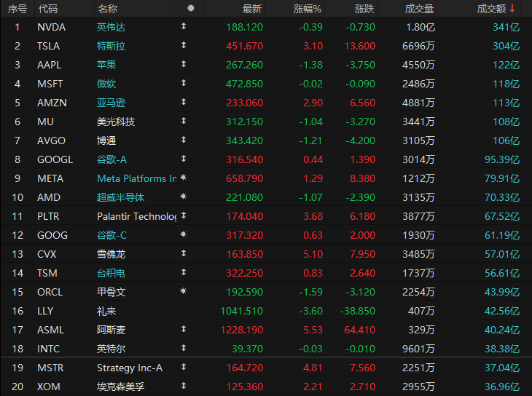Click the star marker icon in META row
Screen dimensions: 532x396
coord(184,178)
